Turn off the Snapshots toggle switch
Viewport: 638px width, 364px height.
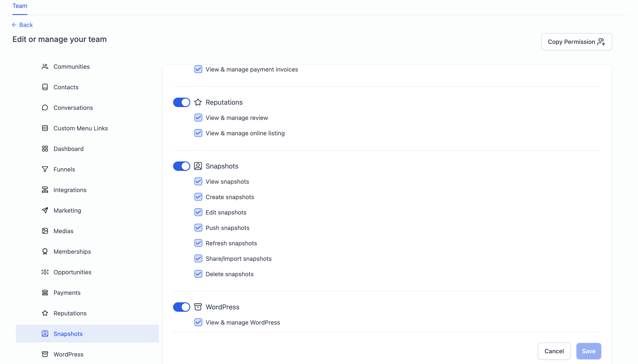[181, 166]
